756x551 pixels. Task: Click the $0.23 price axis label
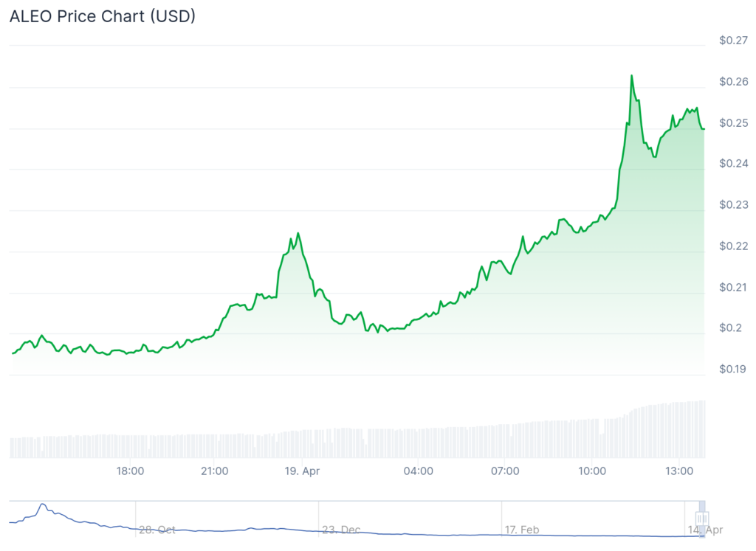coord(734,205)
